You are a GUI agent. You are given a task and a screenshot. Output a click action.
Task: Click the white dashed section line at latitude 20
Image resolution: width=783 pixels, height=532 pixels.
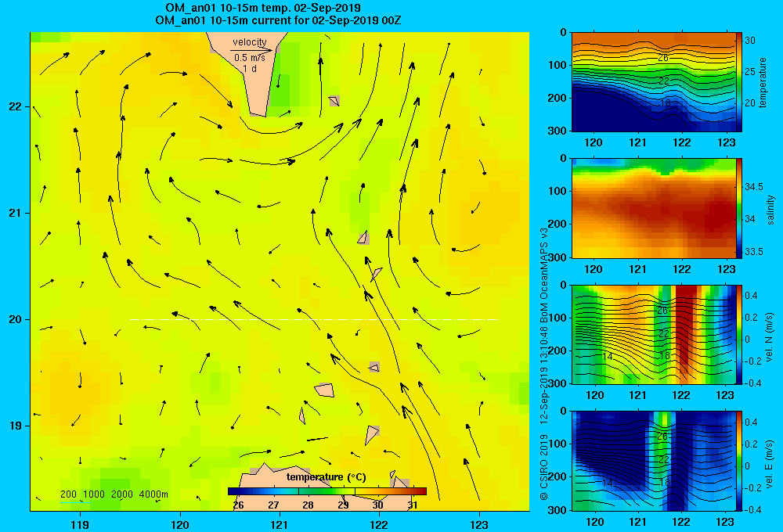[x=314, y=319]
